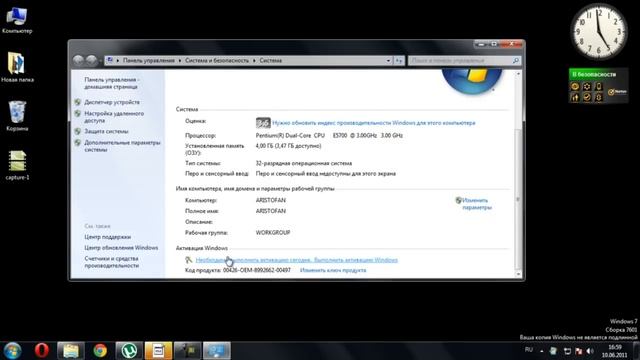
Task: Expand the breadcrumb arrow after Панель управления
Action: point(180,60)
